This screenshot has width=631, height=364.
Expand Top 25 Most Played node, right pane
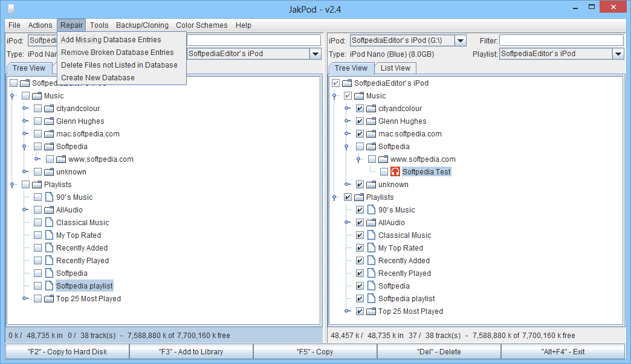pyautogui.click(x=348, y=311)
